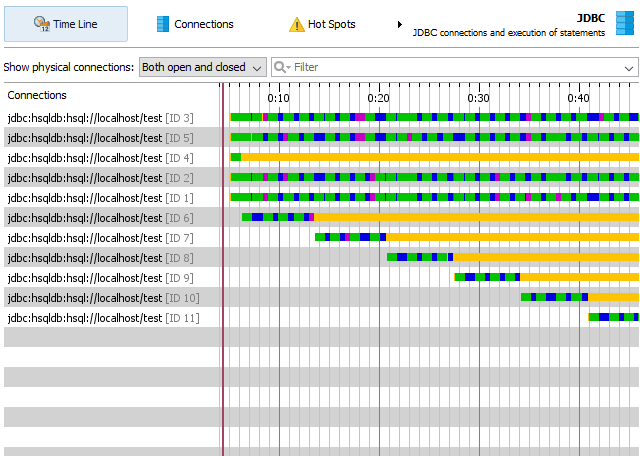Select connection row with ID 6
640x456 pixels.
[100, 218]
